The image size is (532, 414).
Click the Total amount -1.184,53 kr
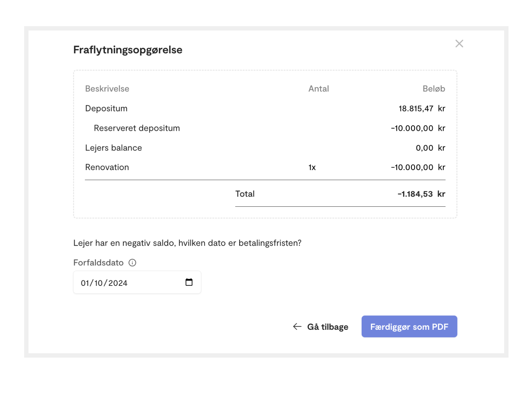[421, 194]
